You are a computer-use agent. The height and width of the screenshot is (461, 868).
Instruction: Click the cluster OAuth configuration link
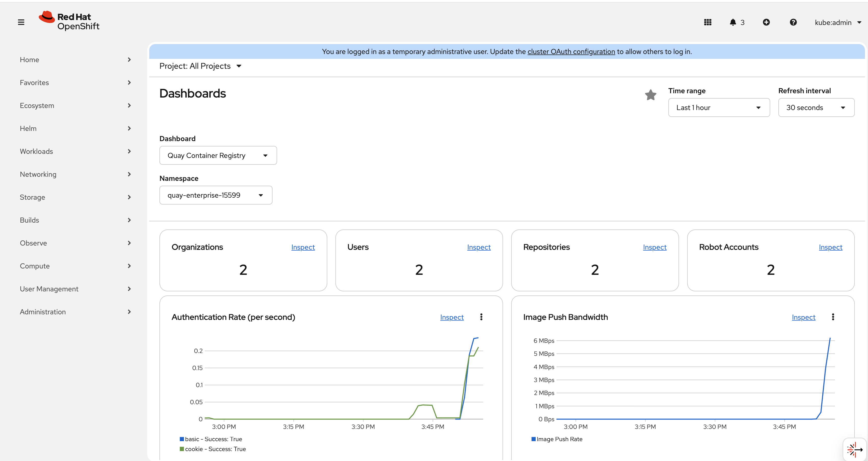pos(571,51)
